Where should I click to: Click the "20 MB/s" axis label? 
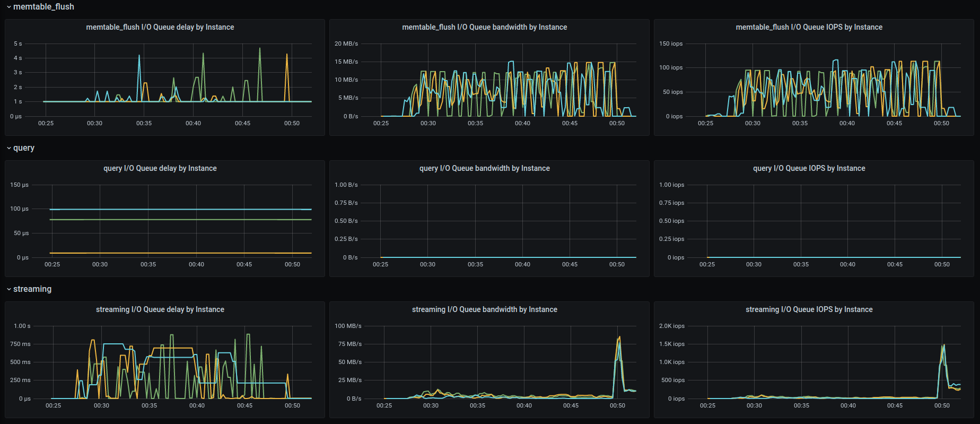pos(346,44)
